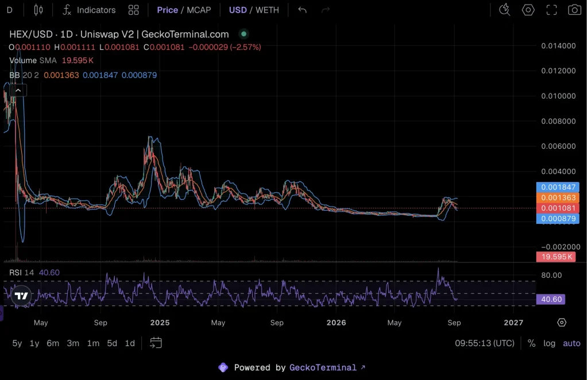Screen dimensions: 588x380
Task: Set range to 1d
Action: 130,343
